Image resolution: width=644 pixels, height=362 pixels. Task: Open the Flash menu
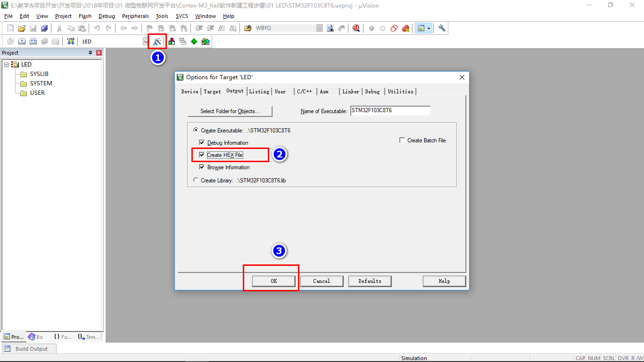[x=85, y=16]
